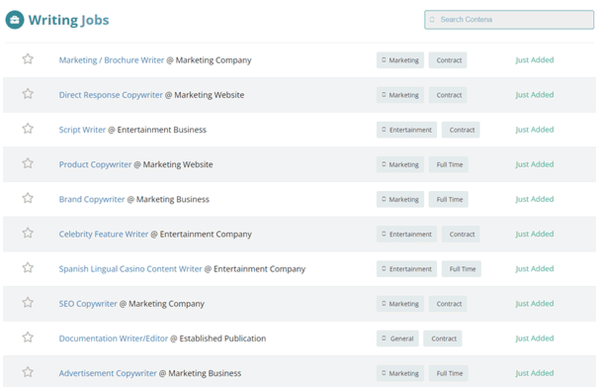Click Contract tag on SEO Copywriter row
The image size is (599, 390).
448,304
